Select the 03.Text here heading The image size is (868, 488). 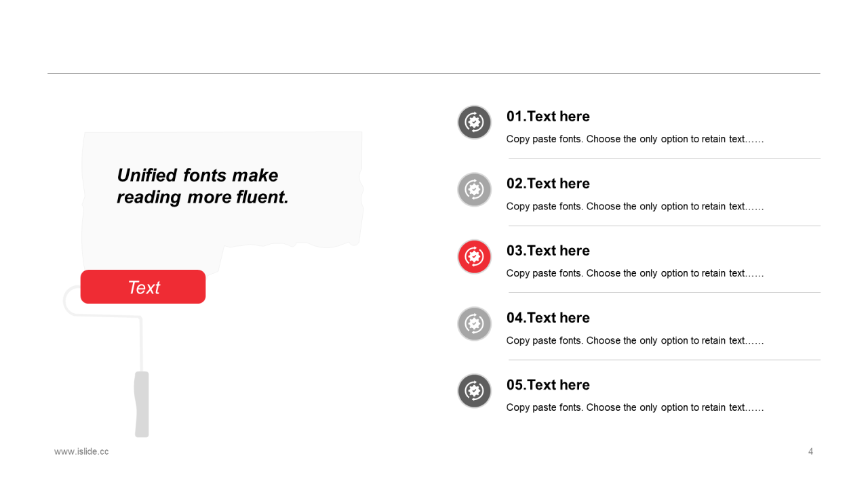click(x=548, y=251)
